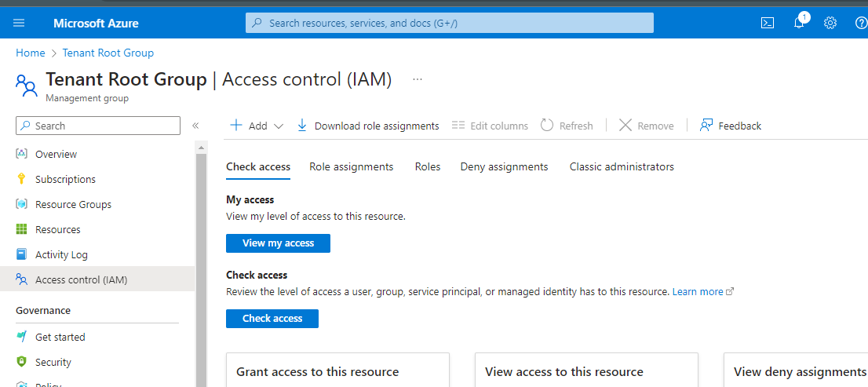868x387 pixels.
Task: Click the Activity Log book icon
Action: (22, 254)
